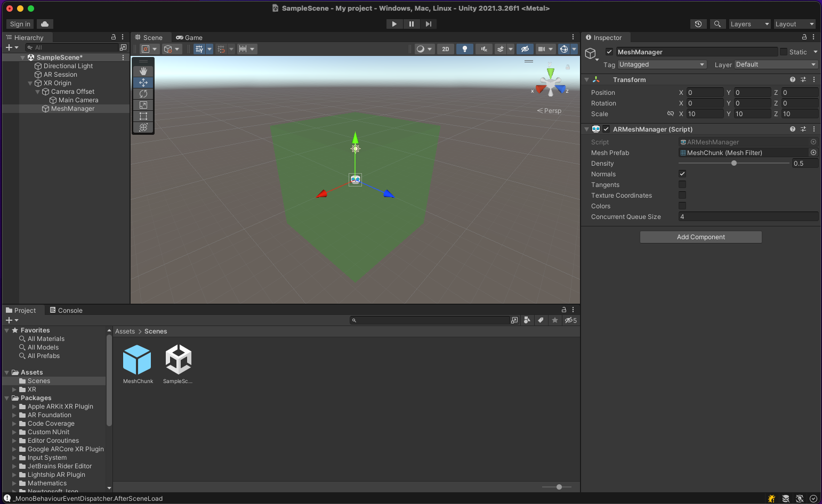Open the Layer dropdown
The image size is (822, 504).
pyautogui.click(x=776, y=64)
